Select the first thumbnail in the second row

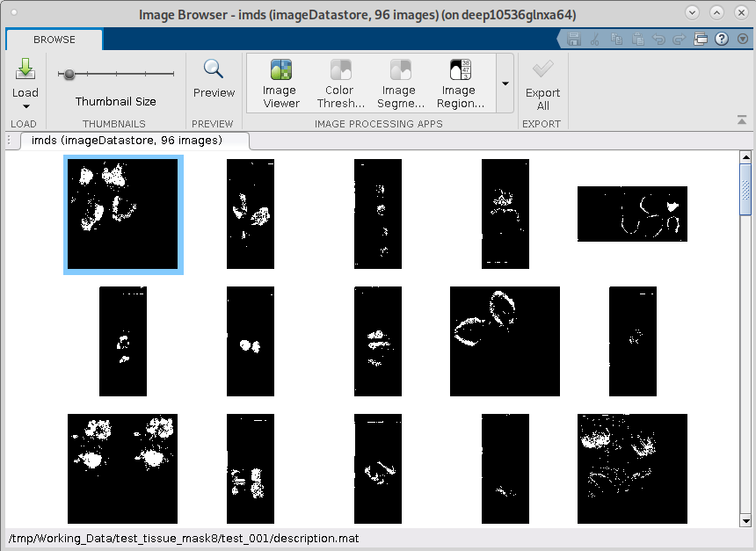(123, 341)
